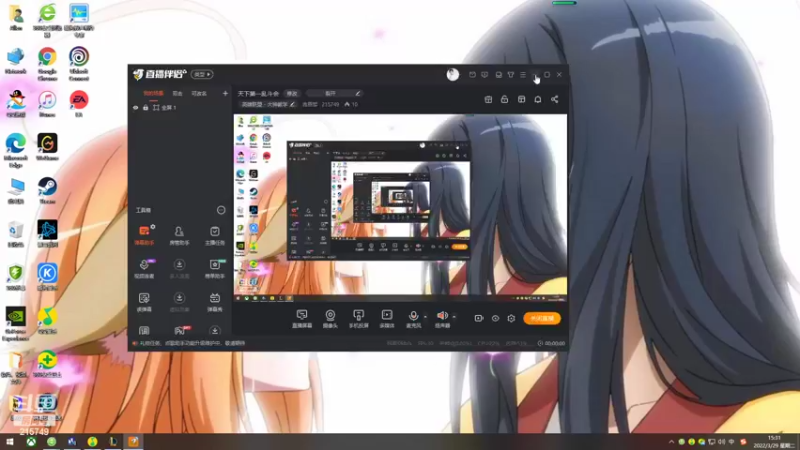The height and width of the screenshot is (450, 800).
Task: Open the 房管助手 room manager tool
Action: click(x=179, y=235)
